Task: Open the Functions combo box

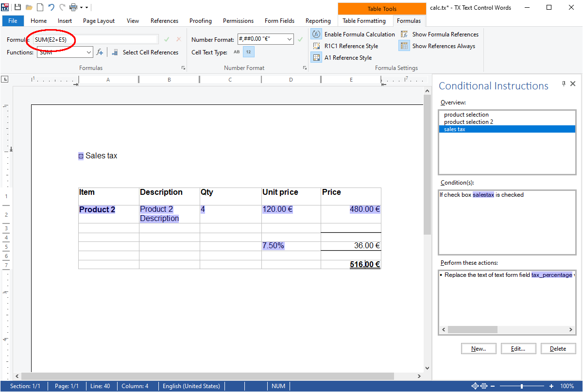Action: pos(65,52)
